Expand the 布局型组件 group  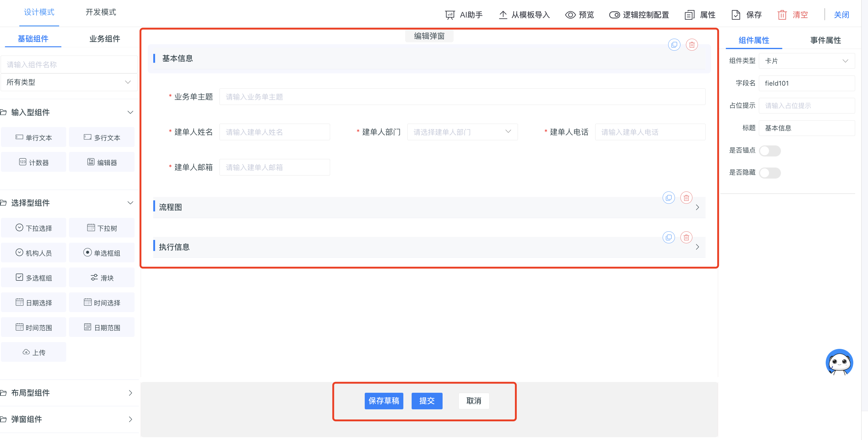tap(130, 393)
